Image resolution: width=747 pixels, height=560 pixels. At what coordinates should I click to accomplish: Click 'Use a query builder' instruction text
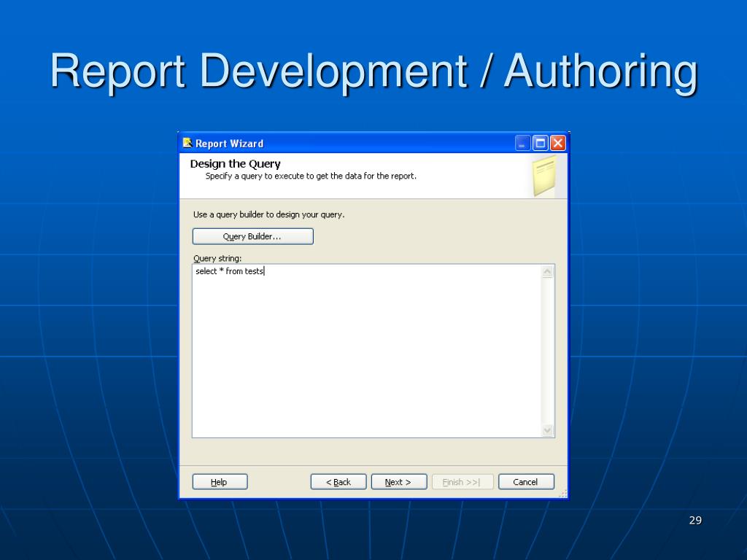(268, 215)
